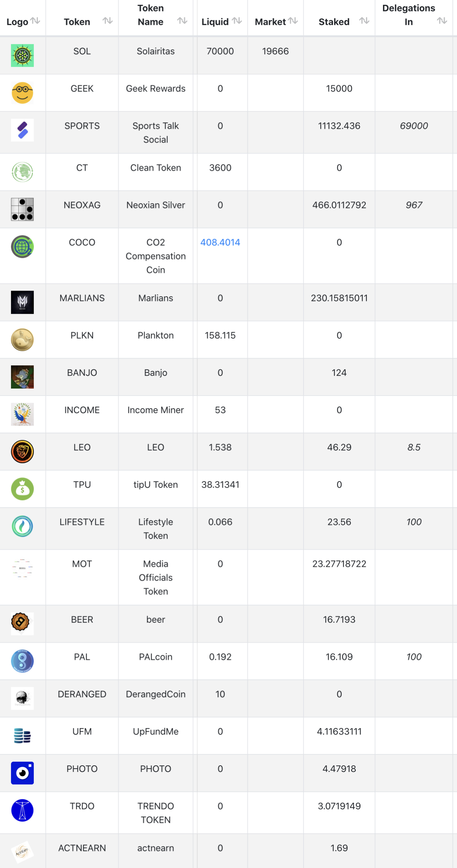Click the SPORTS token logo icon

pos(22,130)
